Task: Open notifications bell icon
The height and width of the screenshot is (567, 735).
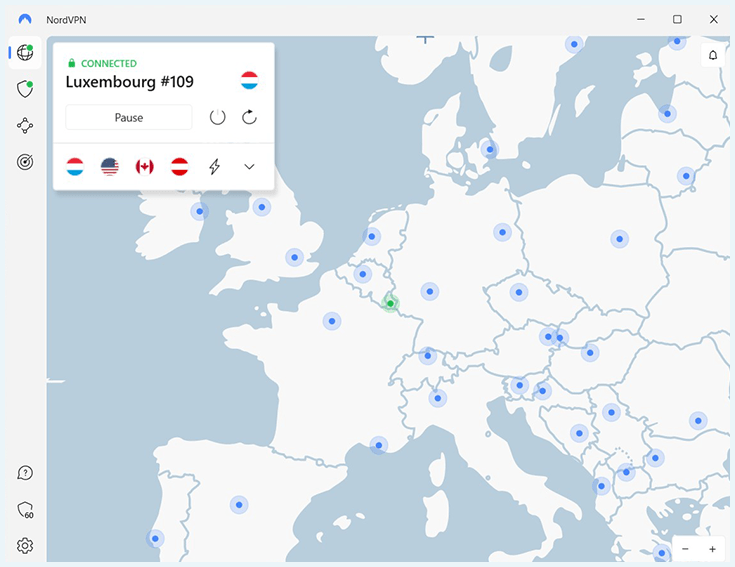Action: (x=712, y=55)
